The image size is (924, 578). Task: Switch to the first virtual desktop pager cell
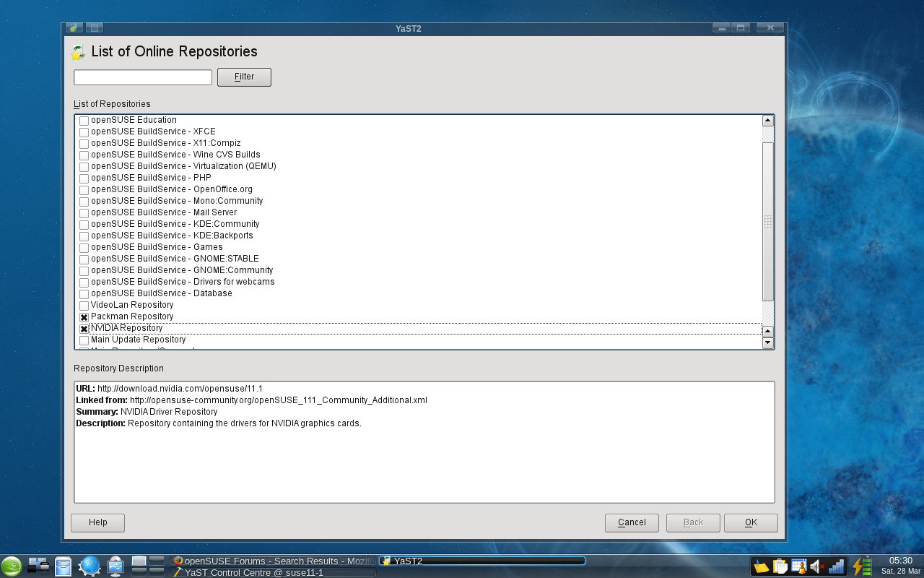pos(139,561)
